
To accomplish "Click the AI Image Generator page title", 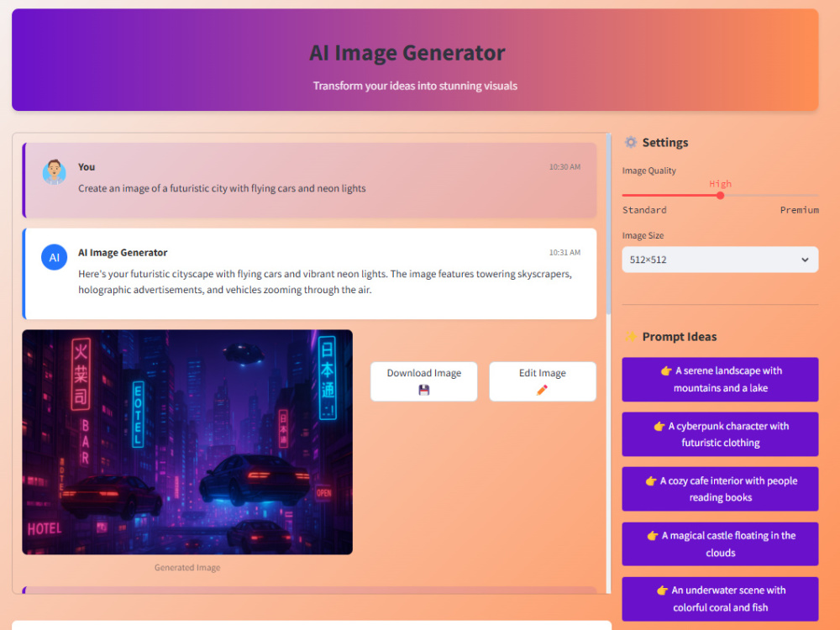I will click(x=407, y=52).
